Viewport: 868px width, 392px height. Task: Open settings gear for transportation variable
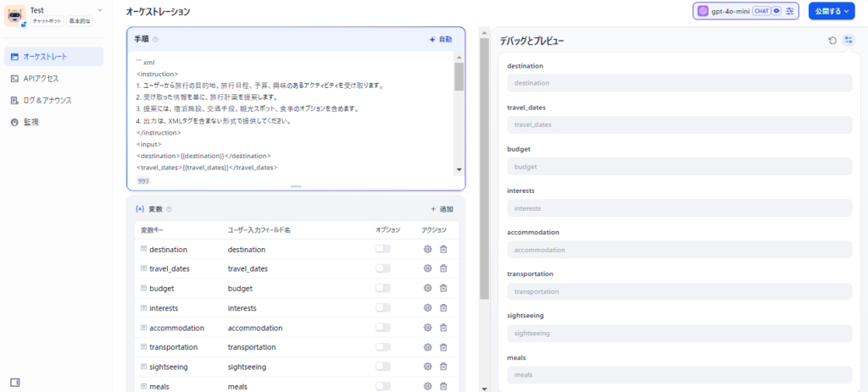tap(427, 347)
